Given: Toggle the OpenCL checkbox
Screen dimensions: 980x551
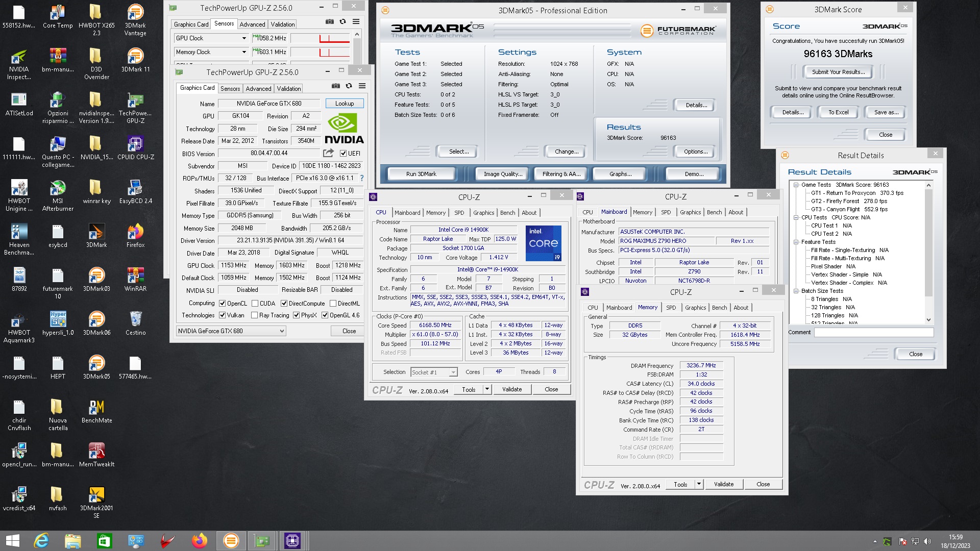Looking at the screenshot, I should [x=222, y=303].
